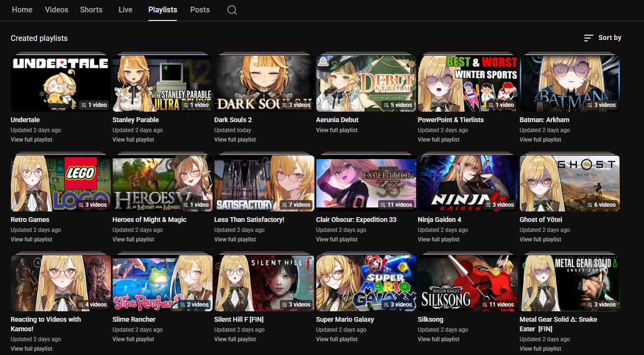The image size is (644, 355).
Task: Click the Less Than Satisfactory! title
Action: pos(249,220)
